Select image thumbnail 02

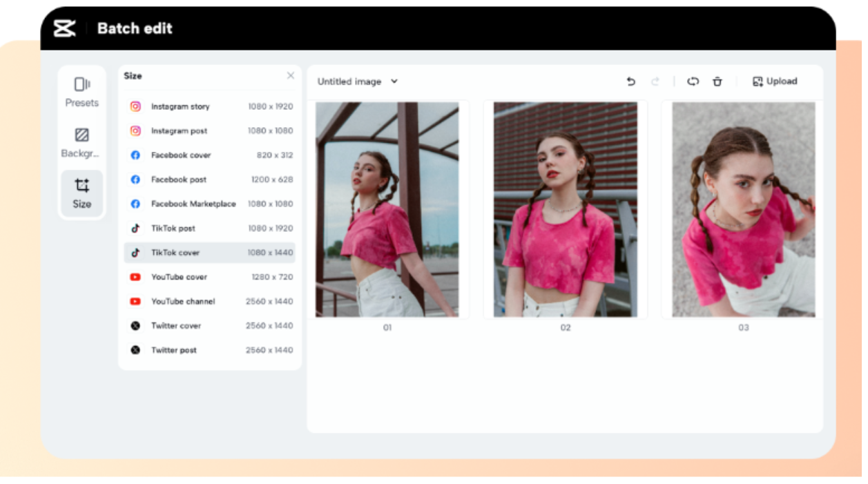pyautogui.click(x=566, y=210)
